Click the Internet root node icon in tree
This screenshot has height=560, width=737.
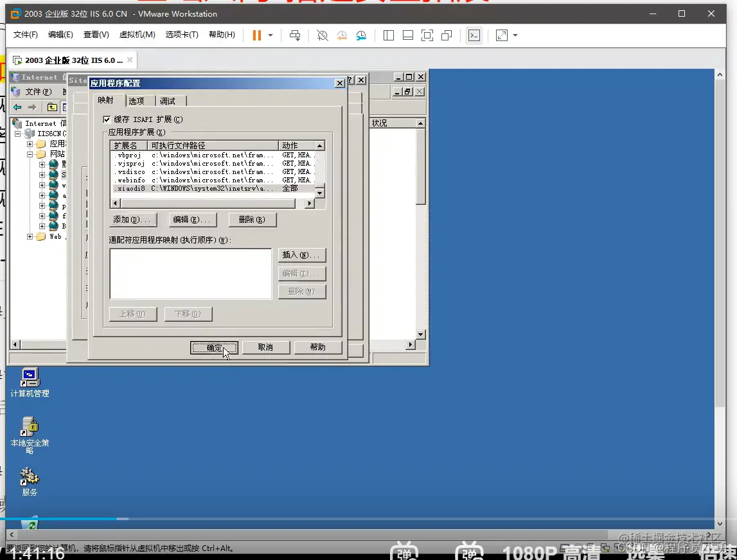coord(17,123)
